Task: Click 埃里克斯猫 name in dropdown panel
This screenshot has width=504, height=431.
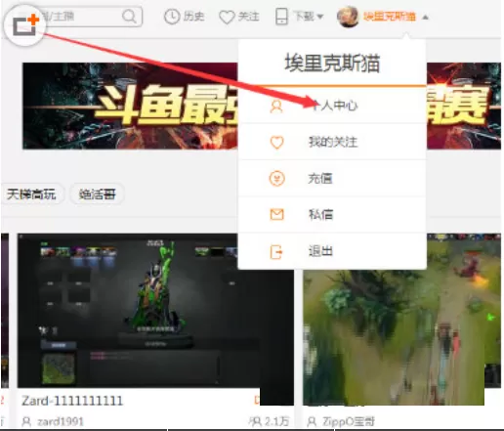Action: [332, 64]
